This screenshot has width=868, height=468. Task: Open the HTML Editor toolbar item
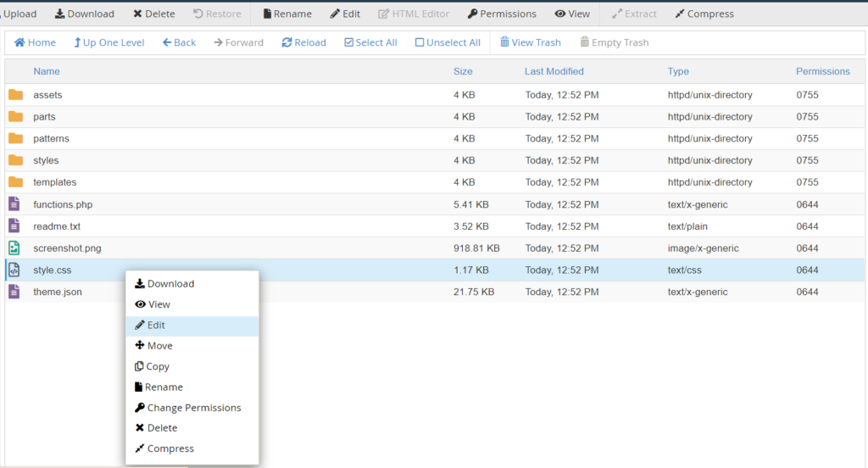(414, 14)
